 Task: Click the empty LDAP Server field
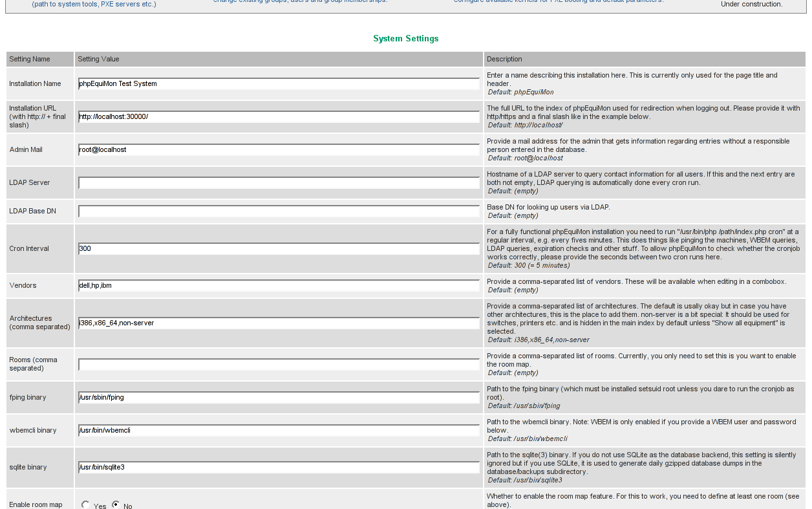[279, 183]
